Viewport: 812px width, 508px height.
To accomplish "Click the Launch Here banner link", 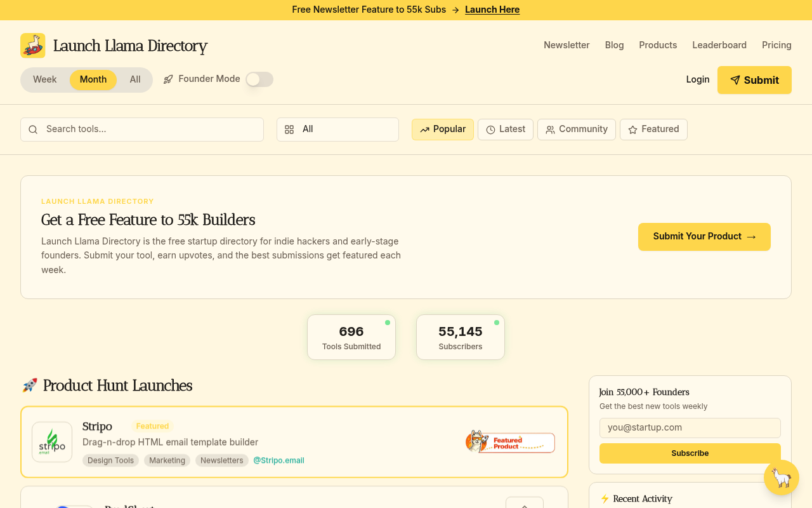I will click(x=492, y=10).
